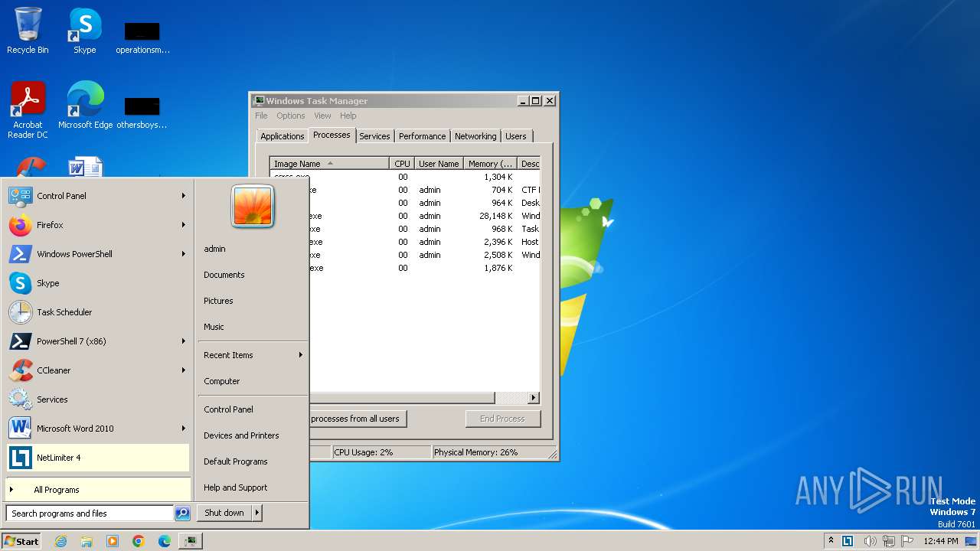Expand PowerShell 7 jump list arrow
The width and height of the screenshot is (980, 551).
coord(184,341)
